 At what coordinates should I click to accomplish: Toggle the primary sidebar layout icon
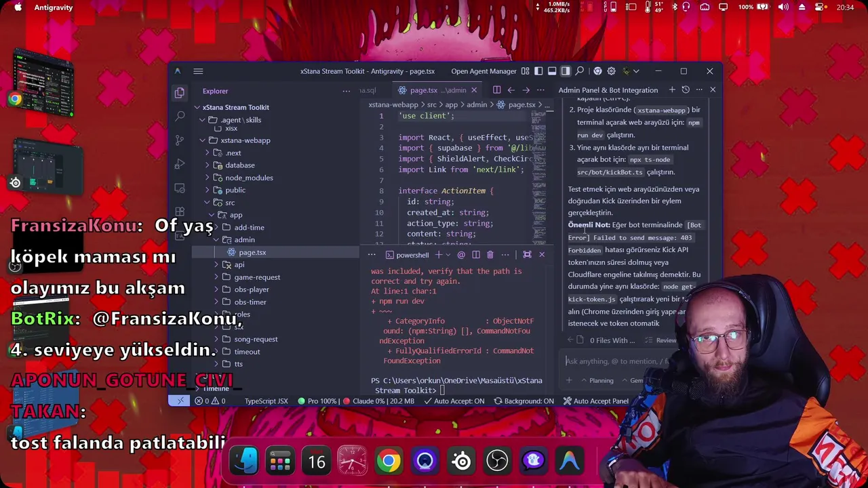(x=538, y=71)
